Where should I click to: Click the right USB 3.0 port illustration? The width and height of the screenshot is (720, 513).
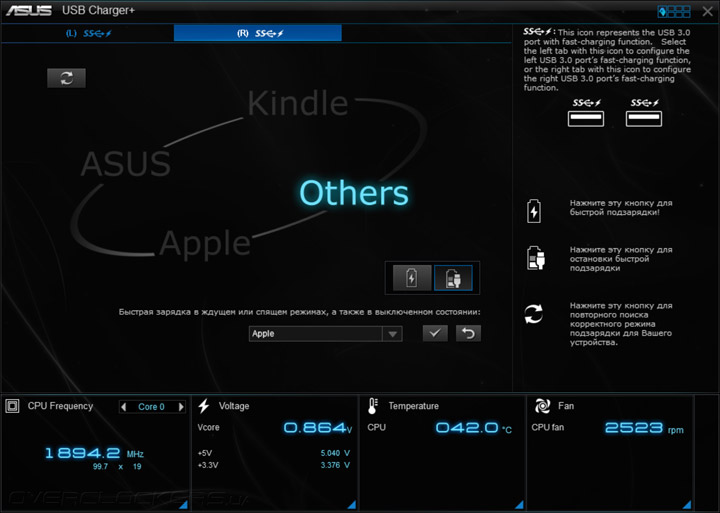click(x=644, y=118)
